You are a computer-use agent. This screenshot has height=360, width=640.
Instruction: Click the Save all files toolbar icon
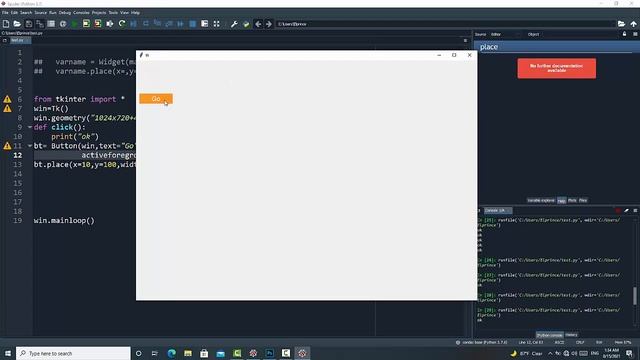click(40, 24)
